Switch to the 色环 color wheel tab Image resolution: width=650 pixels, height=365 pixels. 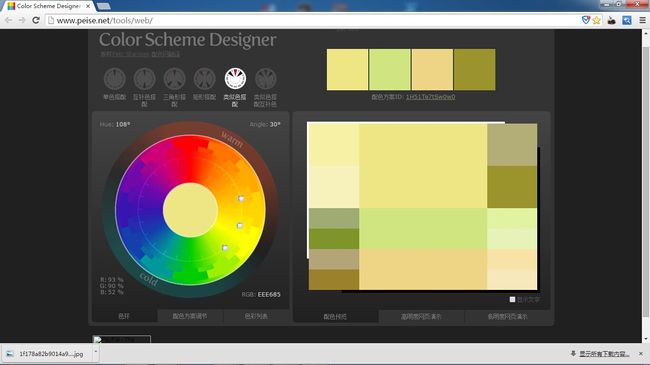(x=124, y=316)
